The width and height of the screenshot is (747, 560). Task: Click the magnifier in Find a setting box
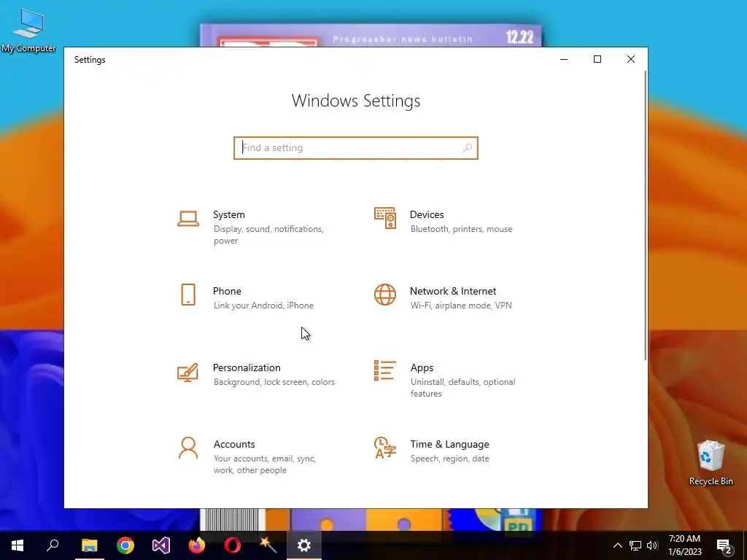click(x=468, y=148)
